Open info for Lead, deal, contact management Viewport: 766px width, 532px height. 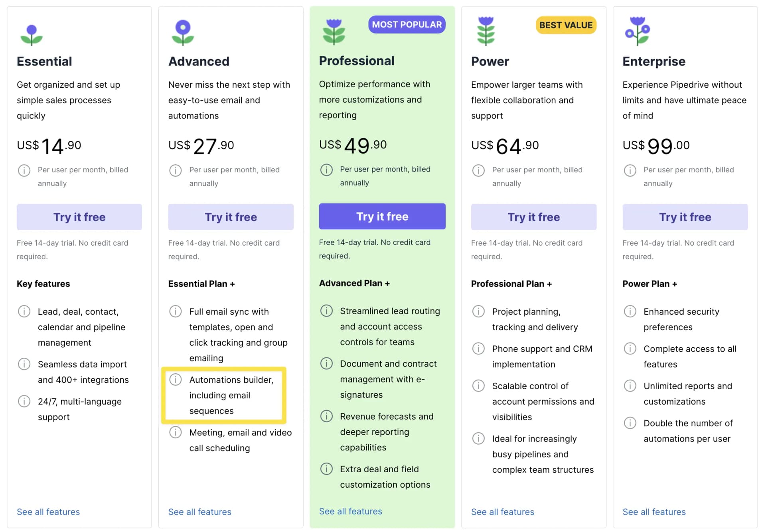coord(24,311)
